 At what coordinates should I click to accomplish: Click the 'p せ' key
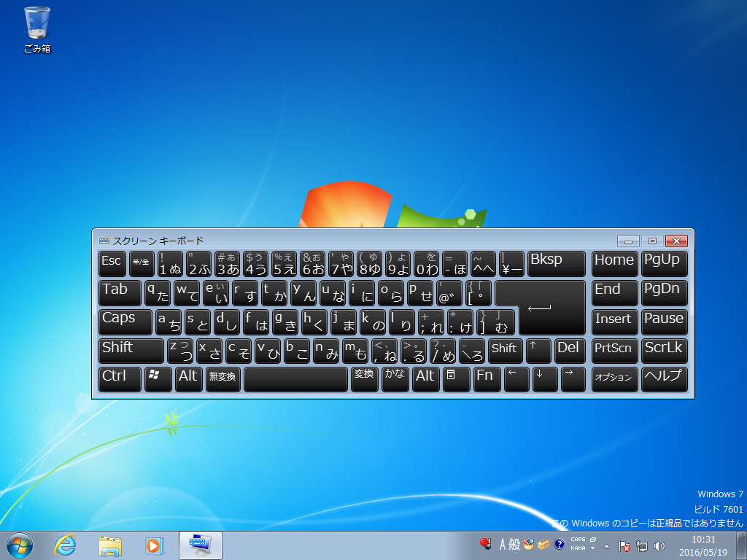420,293
